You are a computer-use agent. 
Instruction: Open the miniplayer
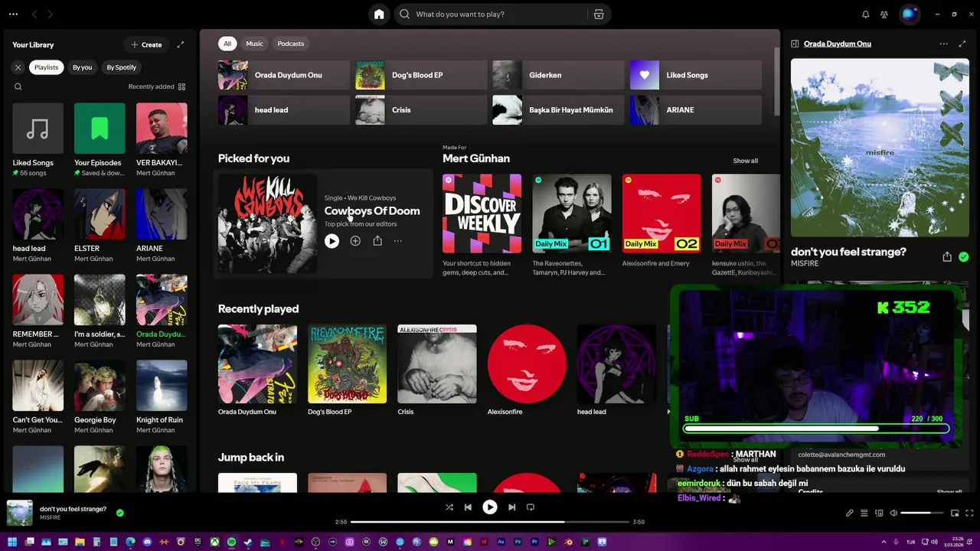click(955, 513)
